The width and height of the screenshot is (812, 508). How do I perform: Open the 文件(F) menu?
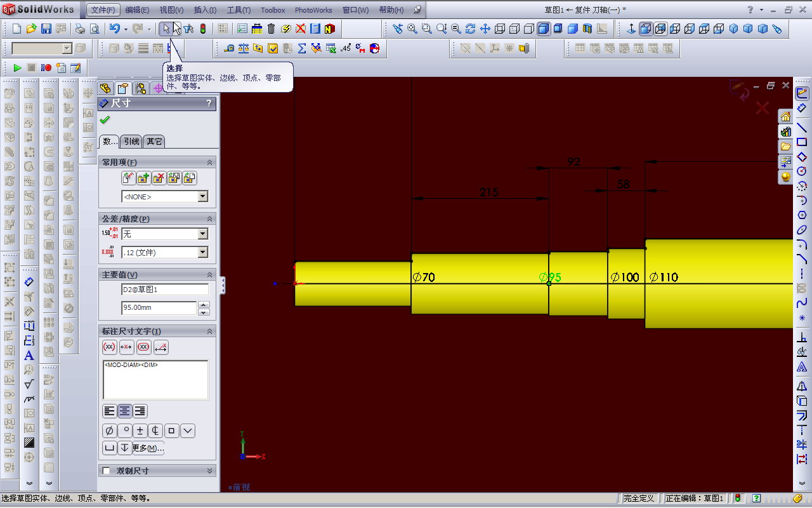[x=103, y=10]
